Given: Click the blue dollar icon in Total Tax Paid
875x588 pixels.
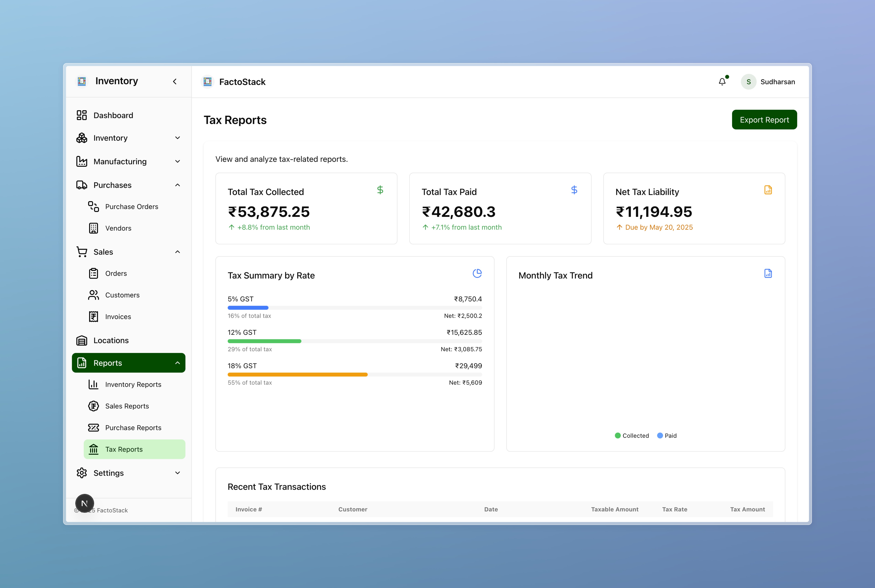Looking at the screenshot, I should click(x=574, y=190).
